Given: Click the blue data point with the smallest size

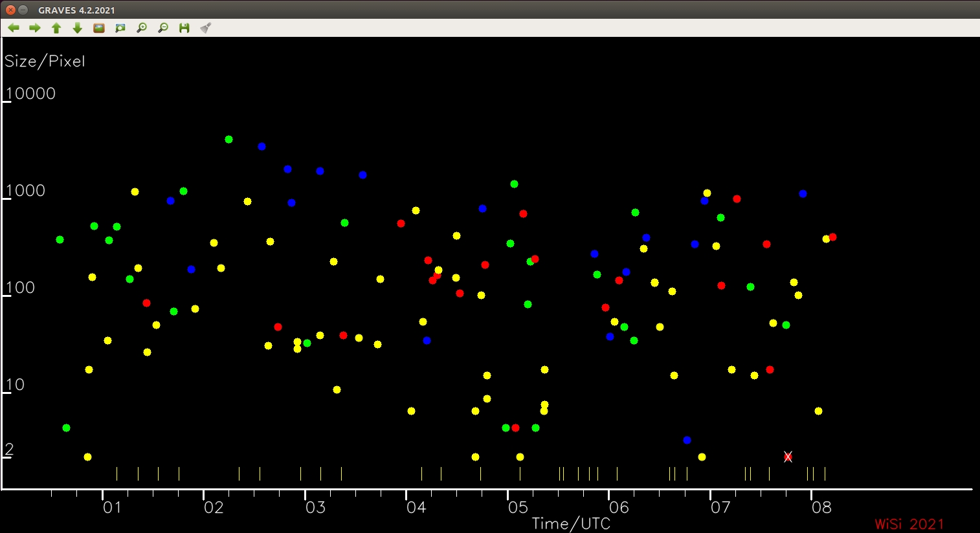Looking at the screenshot, I should [687, 440].
